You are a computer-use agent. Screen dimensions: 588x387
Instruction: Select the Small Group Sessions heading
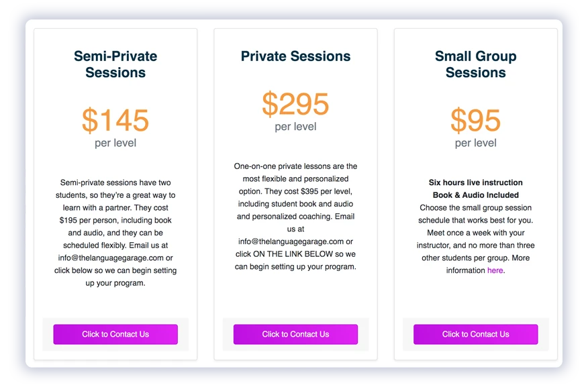click(x=475, y=64)
